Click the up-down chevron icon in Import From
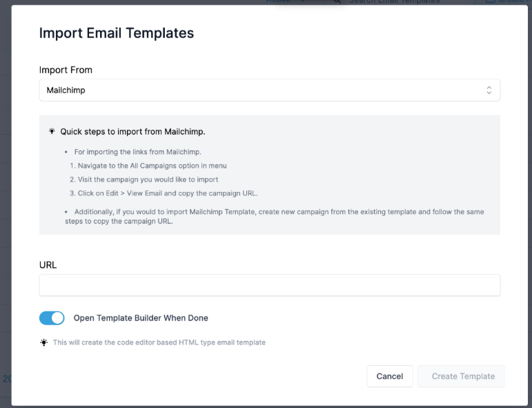This screenshot has width=532, height=408. tap(489, 90)
